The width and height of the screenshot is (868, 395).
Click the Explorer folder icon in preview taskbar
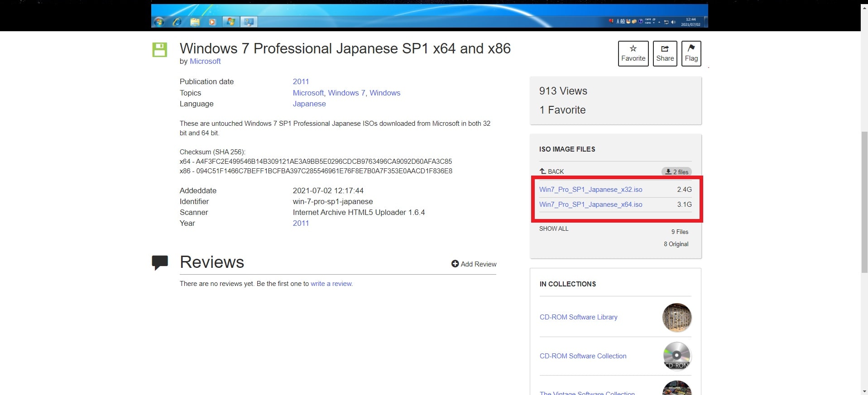click(x=195, y=22)
